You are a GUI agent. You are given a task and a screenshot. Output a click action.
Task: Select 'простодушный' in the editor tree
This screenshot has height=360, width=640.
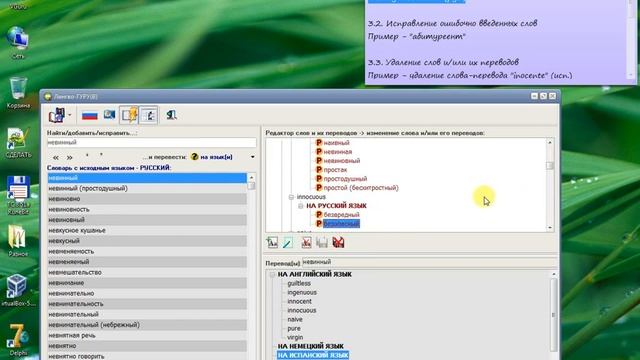345,179
